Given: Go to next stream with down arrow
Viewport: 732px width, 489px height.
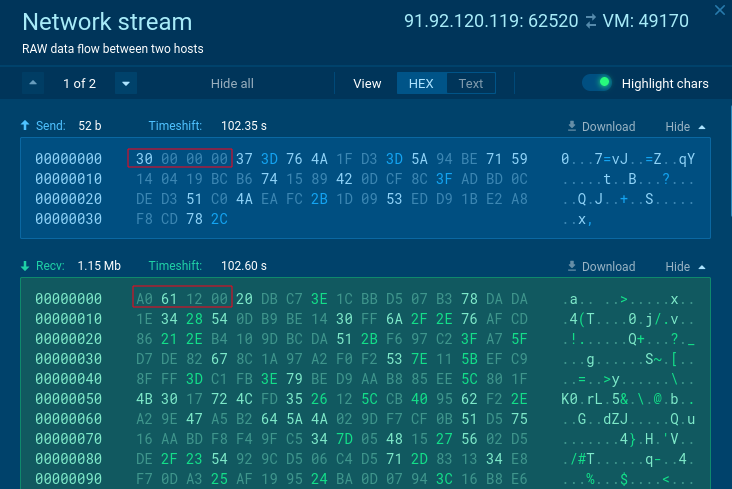Looking at the screenshot, I should pos(125,83).
